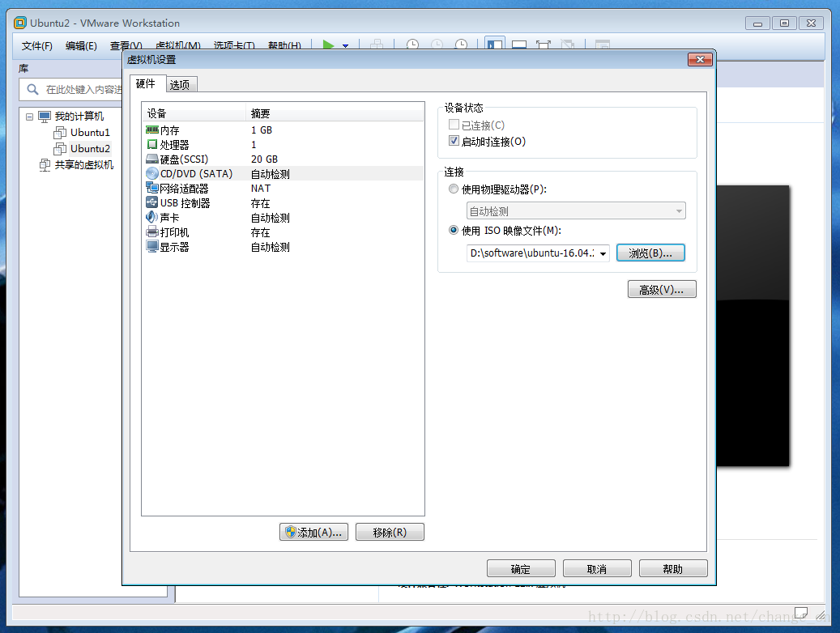This screenshot has height=633, width=840.
Task: Switch to the 硬件 tab
Action: click(x=146, y=83)
